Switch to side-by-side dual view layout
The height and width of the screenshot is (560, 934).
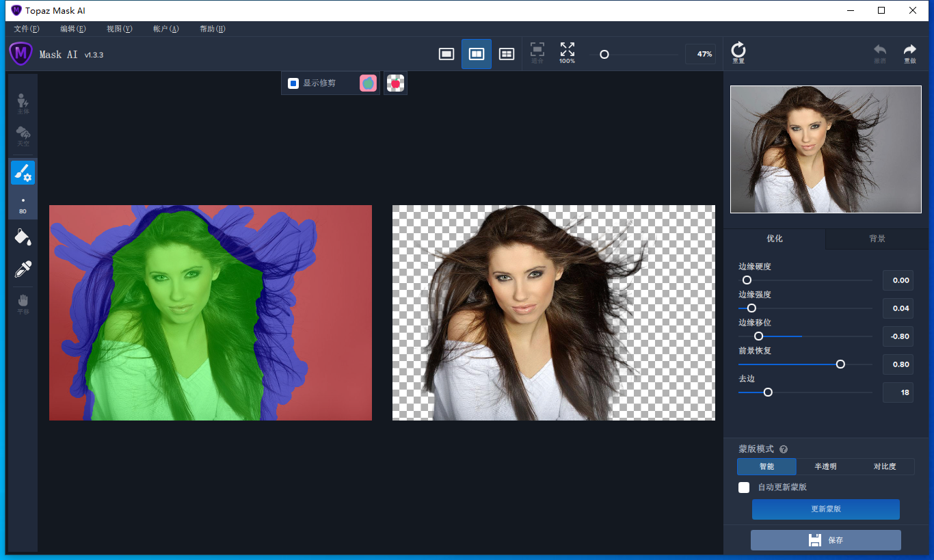pyautogui.click(x=477, y=54)
